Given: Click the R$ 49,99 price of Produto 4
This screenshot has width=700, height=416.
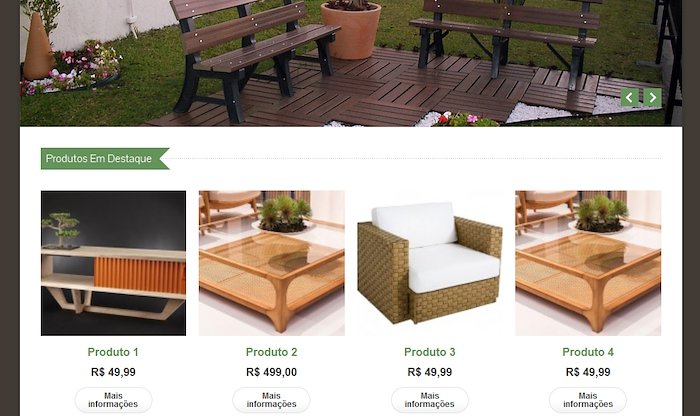Looking at the screenshot, I should (x=588, y=372).
